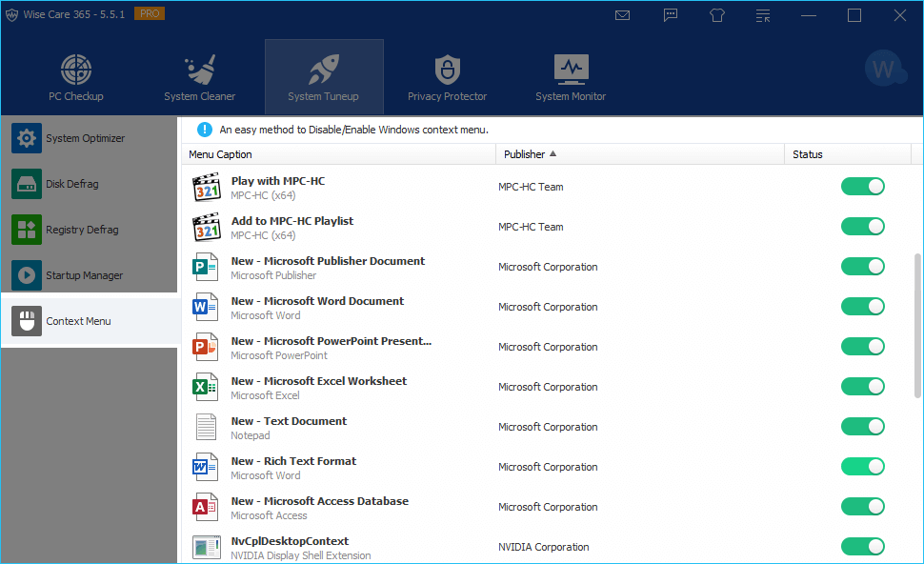Open the feedback chat bubble icon
This screenshot has width=924, height=564.
pos(670,15)
